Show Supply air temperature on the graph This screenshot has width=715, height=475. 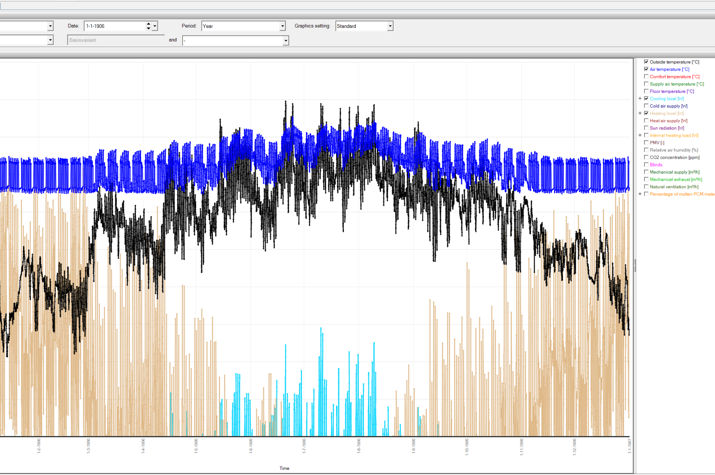pyautogui.click(x=646, y=84)
